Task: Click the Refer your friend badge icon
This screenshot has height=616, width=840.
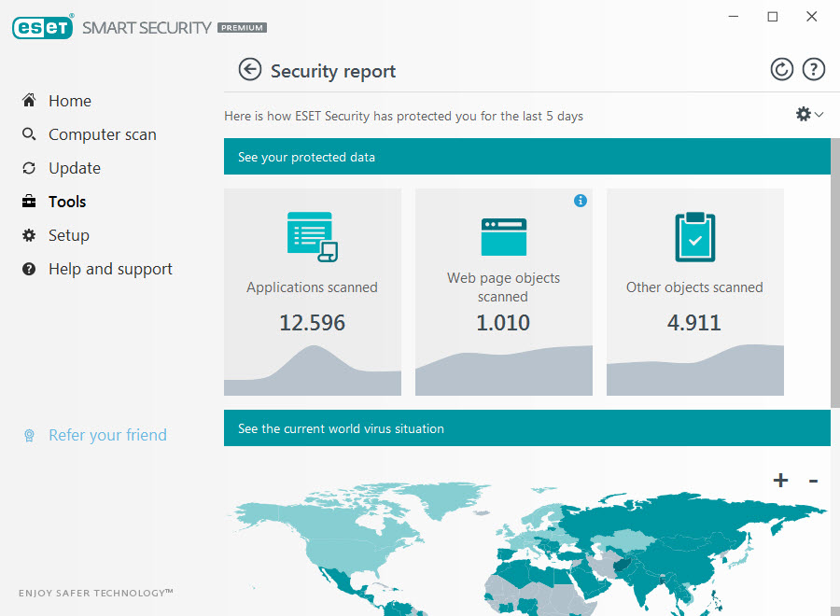Action: [x=29, y=436]
